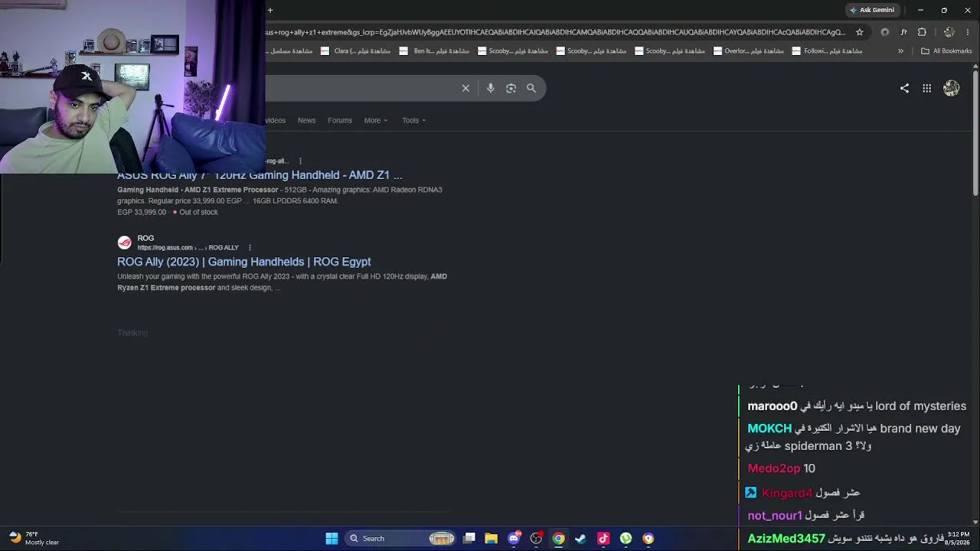Open Discord from the taskbar
Viewport: 980px width, 551px height.
pos(514,539)
